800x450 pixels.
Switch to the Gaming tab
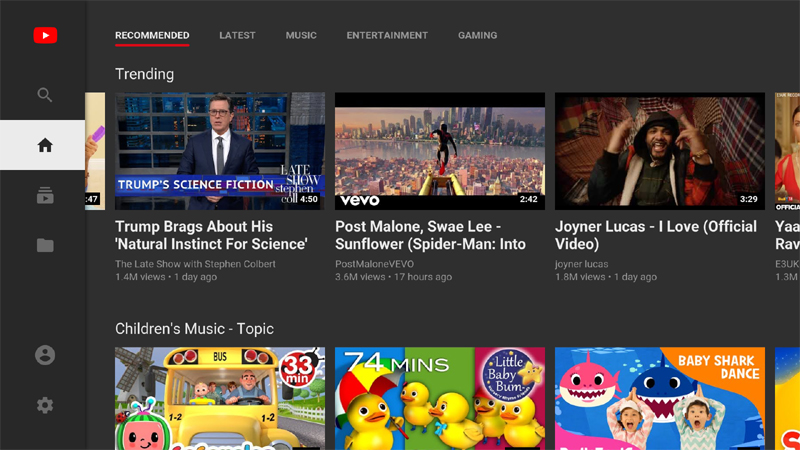(478, 35)
